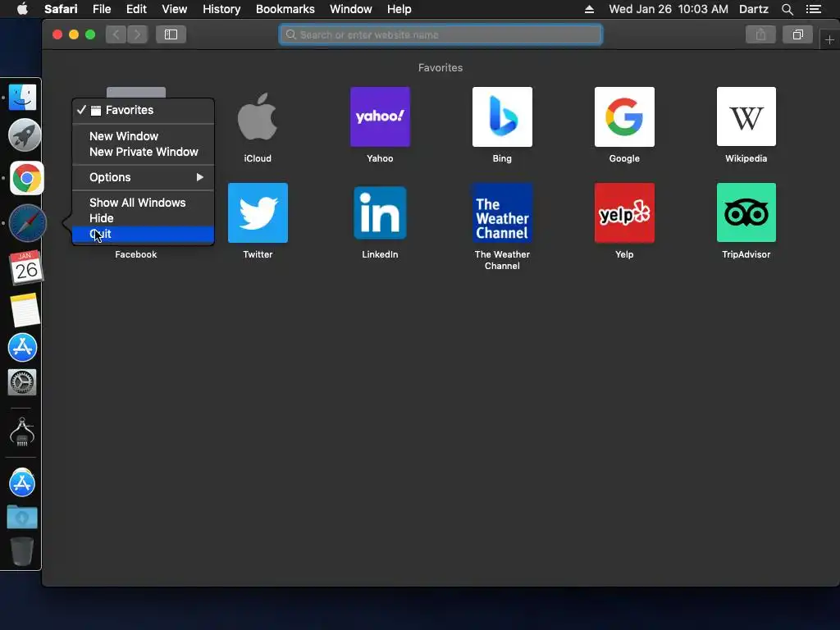The height and width of the screenshot is (630, 840).
Task: Open the File menu
Action: point(101,9)
